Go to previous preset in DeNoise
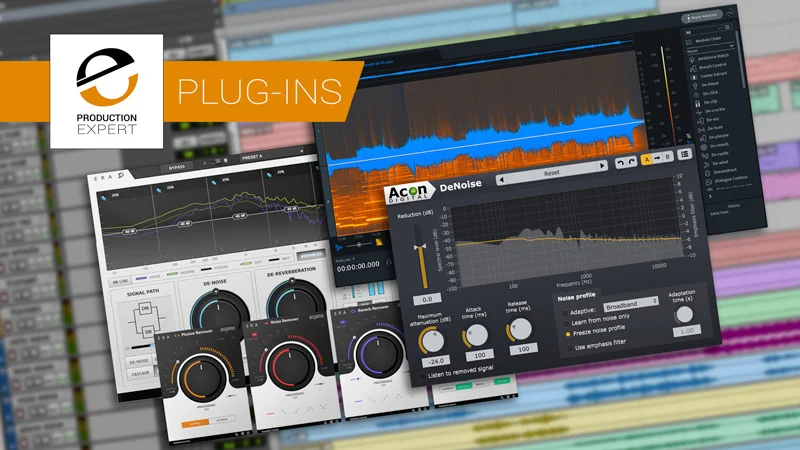Image resolution: width=800 pixels, height=450 pixels. pyautogui.click(x=501, y=179)
